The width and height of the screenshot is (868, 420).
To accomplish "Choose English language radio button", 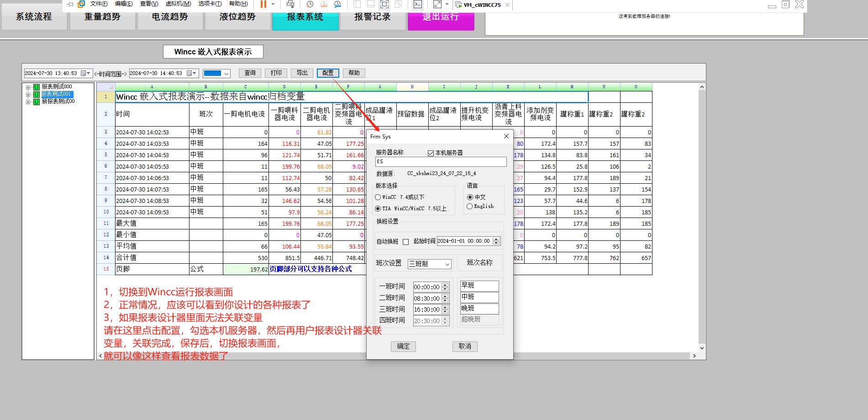I will tap(469, 207).
